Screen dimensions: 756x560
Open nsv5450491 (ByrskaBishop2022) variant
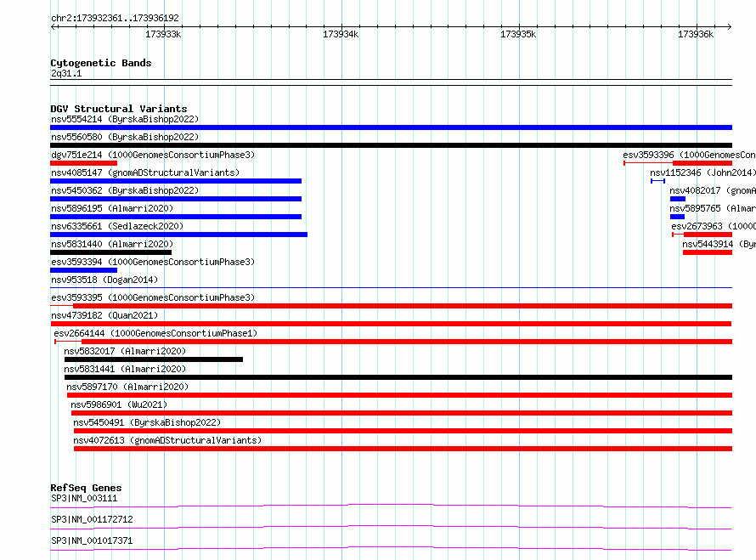147,422
